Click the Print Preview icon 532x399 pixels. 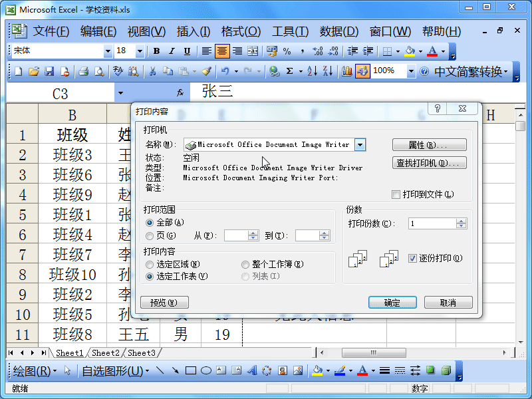click(99, 71)
